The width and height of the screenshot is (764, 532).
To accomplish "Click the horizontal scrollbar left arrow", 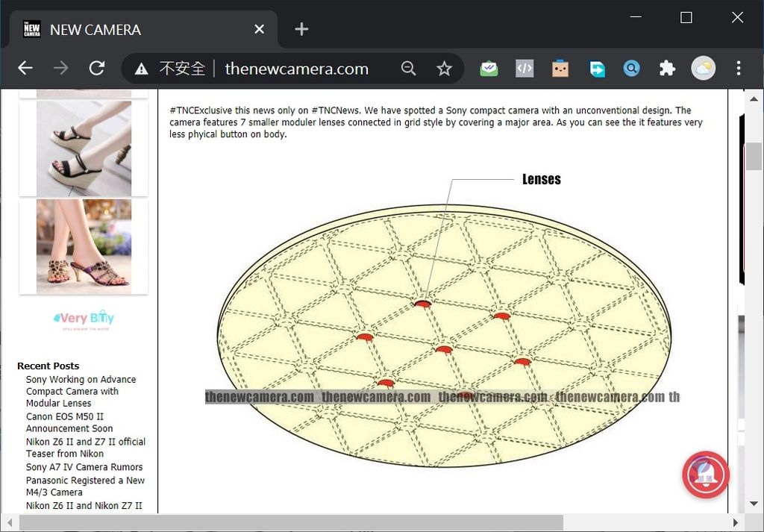I will (10, 523).
